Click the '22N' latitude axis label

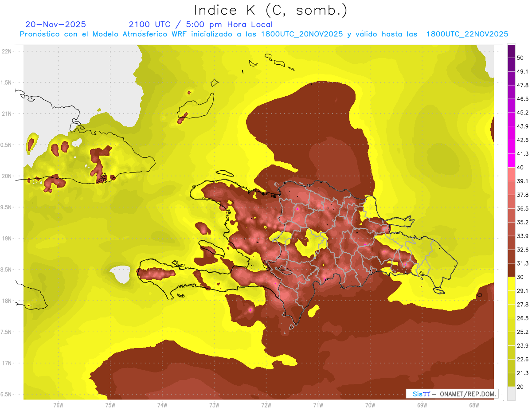tap(7, 51)
